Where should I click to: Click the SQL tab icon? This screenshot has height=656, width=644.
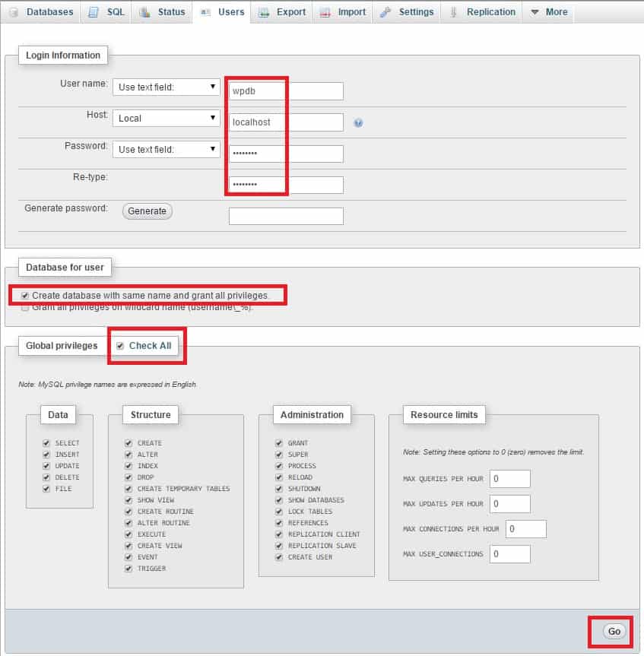click(x=93, y=12)
